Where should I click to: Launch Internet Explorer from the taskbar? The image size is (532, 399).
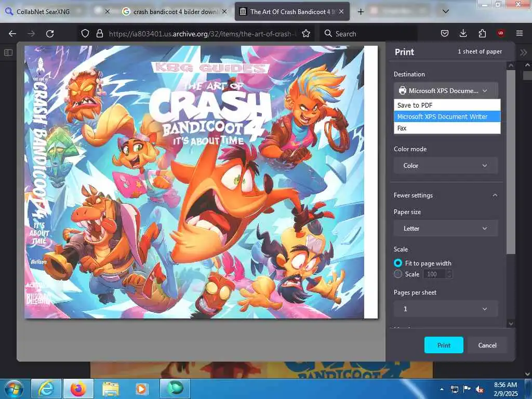tap(46, 389)
